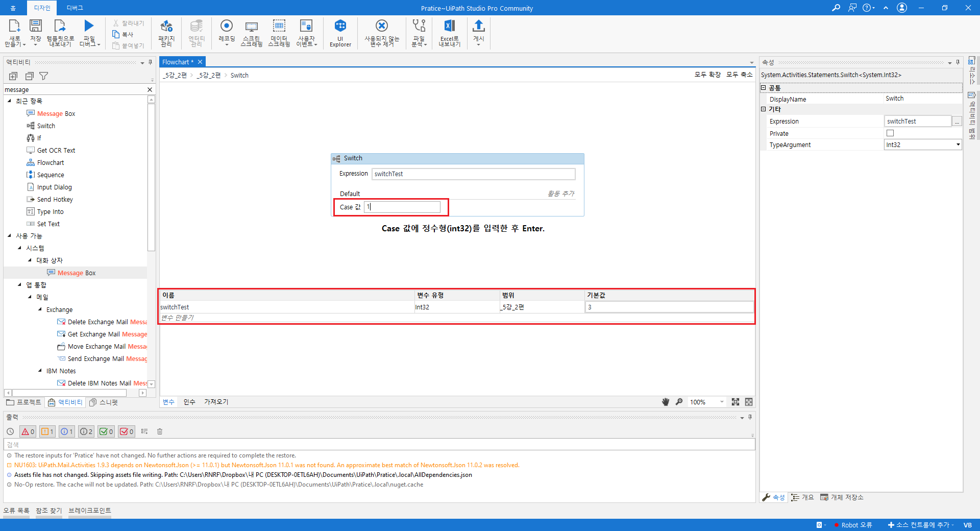Click the Copy (복사) ribbon item
The image size is (980, 531).
(x=123, y=34)
